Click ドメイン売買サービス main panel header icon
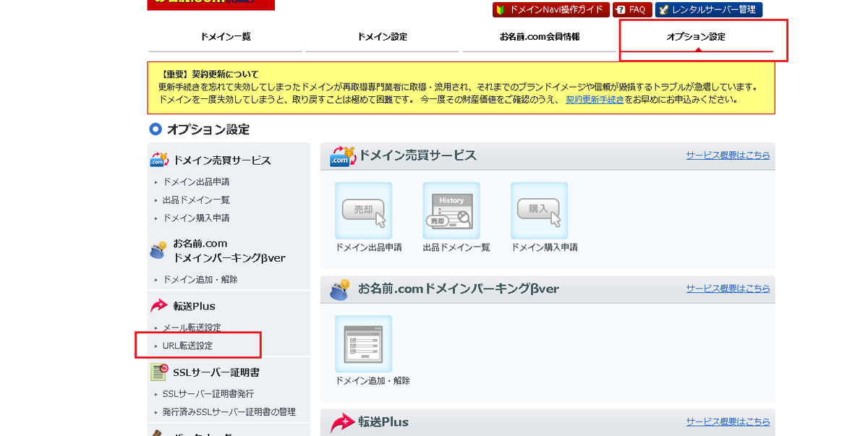Screen dimensions: 868x436 point(341,156)
